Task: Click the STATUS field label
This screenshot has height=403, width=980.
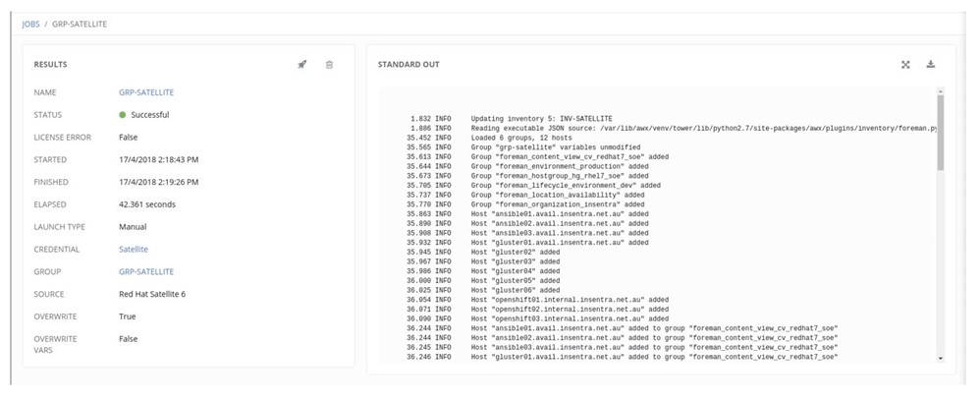Action: tap(47, 115)
